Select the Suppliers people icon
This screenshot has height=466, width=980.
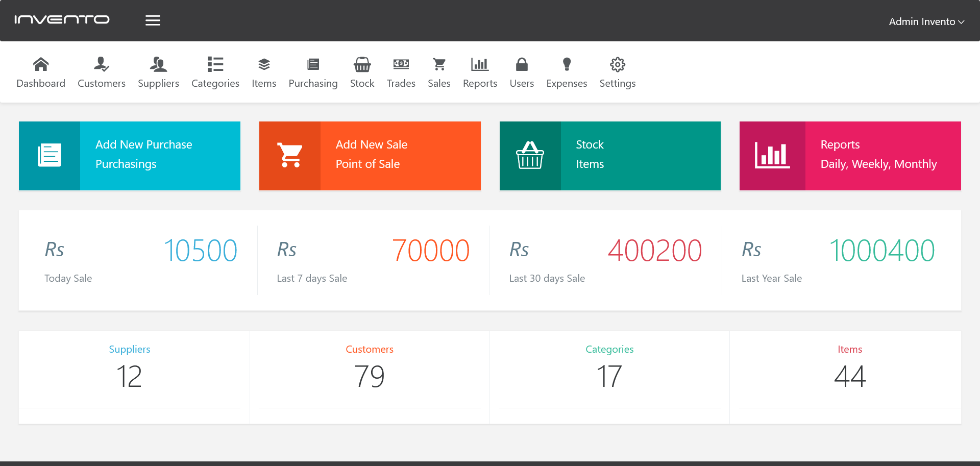[158, 64]
